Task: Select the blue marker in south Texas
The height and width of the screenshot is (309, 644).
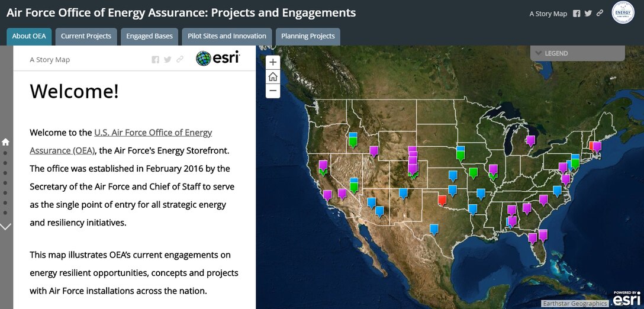Action: [x=434, y=229]
